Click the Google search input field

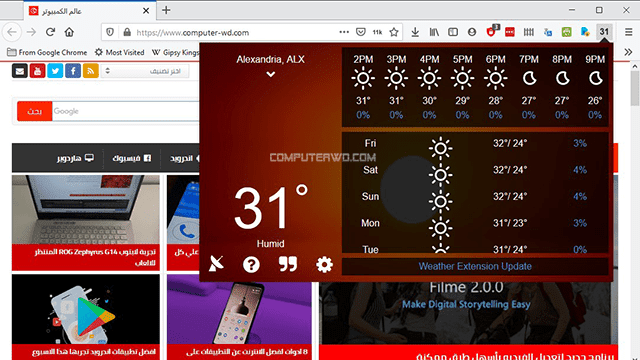click(x=126, y=111)
